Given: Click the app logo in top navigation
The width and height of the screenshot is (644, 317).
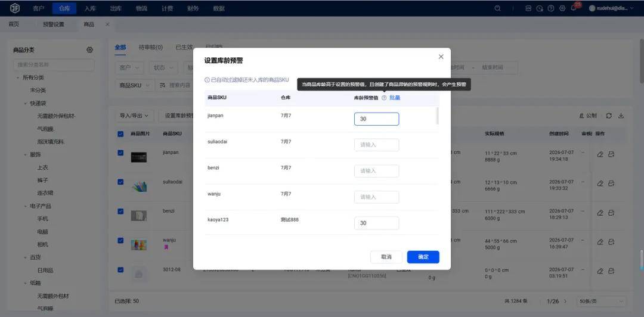Looking at the screenshot, I should (15, 8).
